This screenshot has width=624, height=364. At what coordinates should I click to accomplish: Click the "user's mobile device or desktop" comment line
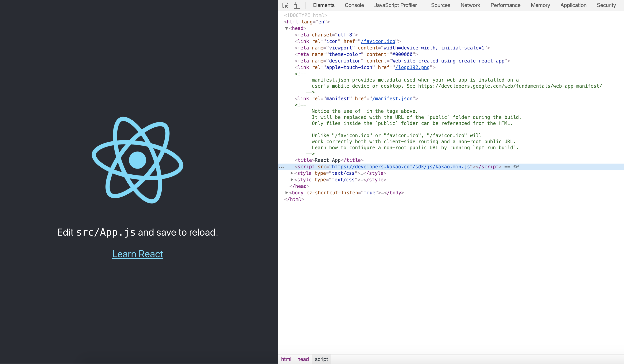pos(457,86)
